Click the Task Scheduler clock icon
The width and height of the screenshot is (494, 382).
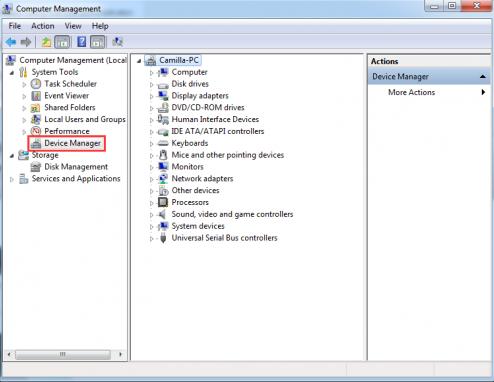click(x=36, y=84)
